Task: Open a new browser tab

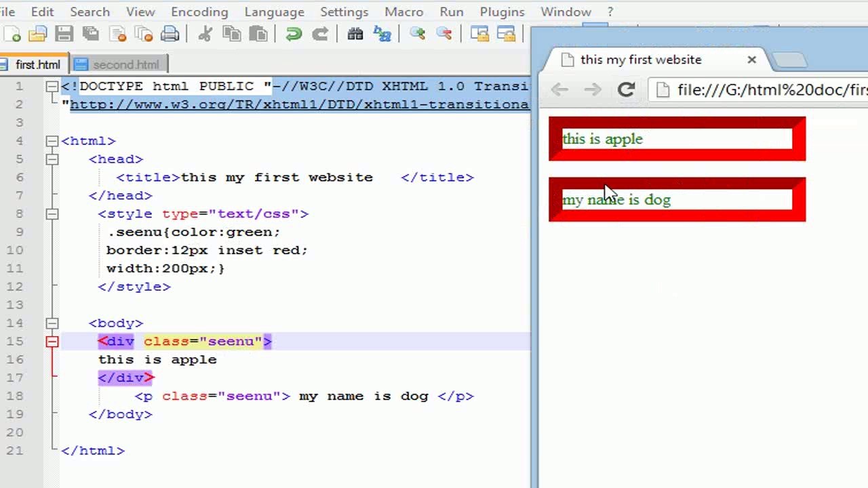Action: tap(789, 60)
